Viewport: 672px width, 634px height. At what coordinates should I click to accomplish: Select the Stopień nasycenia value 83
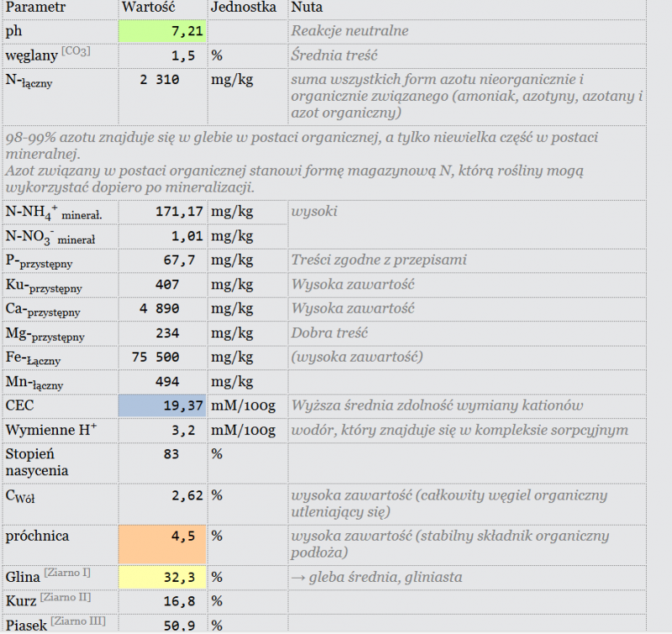[x=171, y=454]
